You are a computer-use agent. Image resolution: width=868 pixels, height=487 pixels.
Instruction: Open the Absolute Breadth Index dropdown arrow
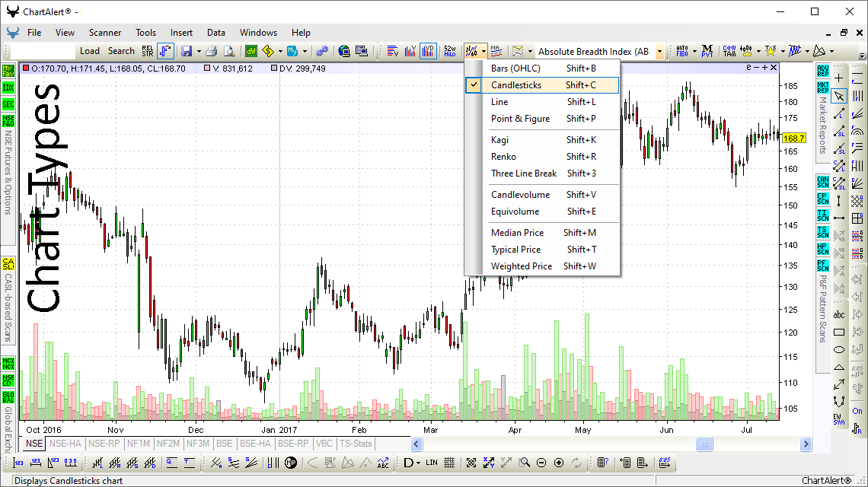tap(659, 52)
